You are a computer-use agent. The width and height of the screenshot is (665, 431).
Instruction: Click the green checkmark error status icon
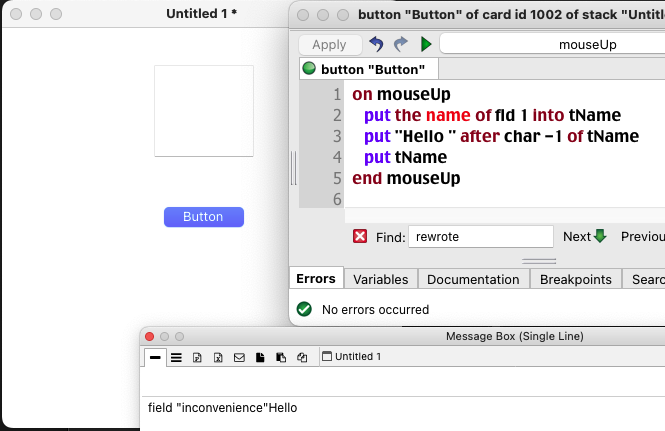304,309
